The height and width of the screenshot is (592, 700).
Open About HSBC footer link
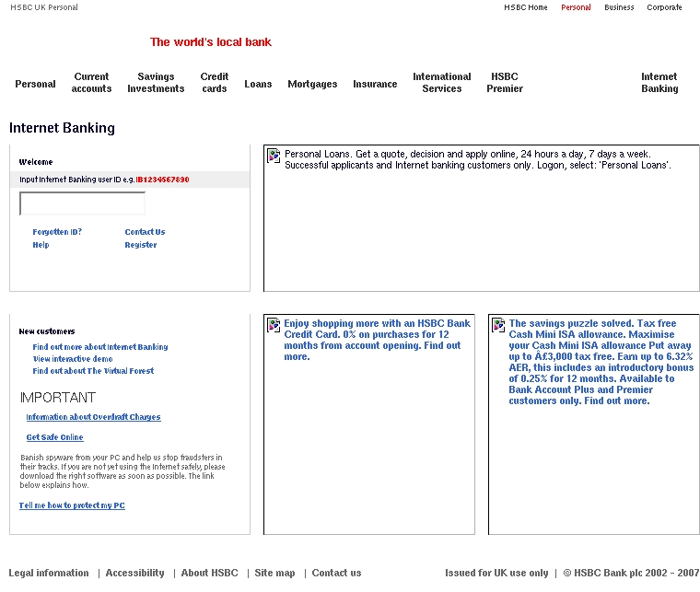(x=209, y=573)
